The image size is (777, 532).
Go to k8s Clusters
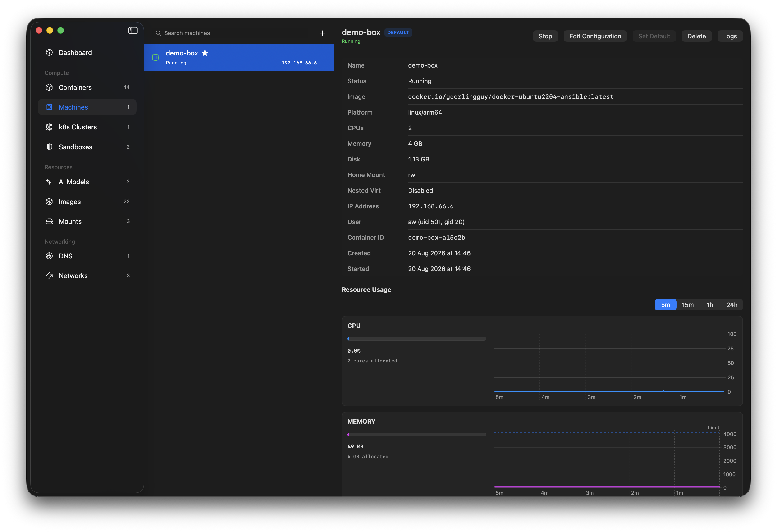click(x=87, y=127)
